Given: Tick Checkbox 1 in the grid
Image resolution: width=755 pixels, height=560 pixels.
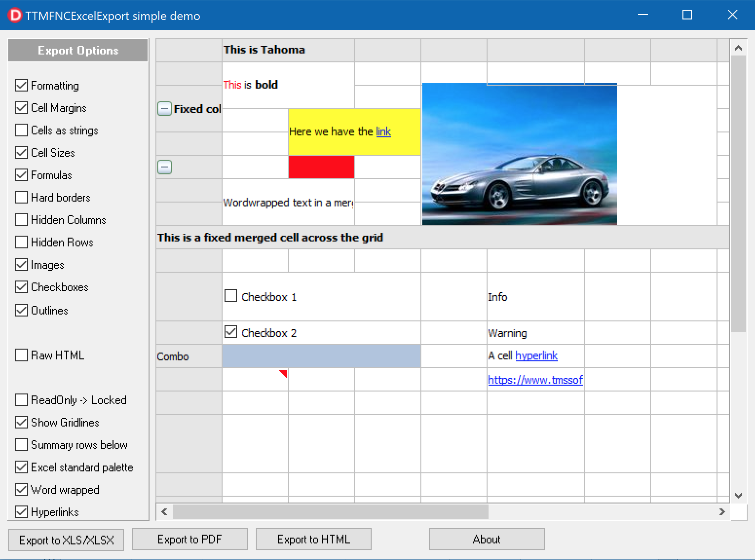Looking at the screenshot, I should 231,296.
